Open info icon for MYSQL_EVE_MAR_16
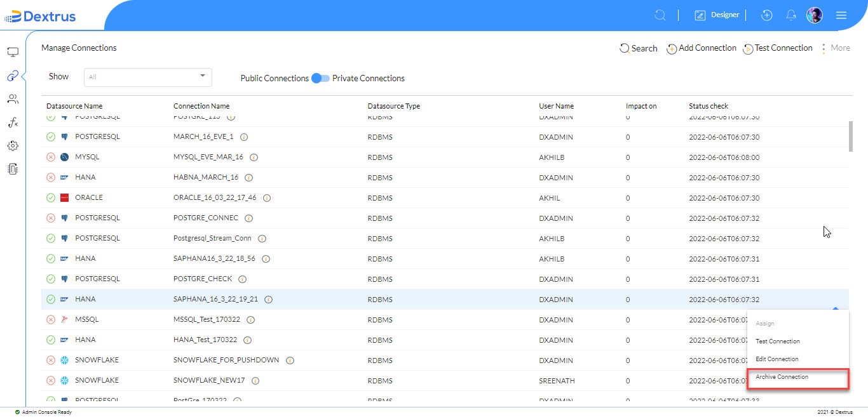Viewport: 868px width, 417px height. coord(254,157)
